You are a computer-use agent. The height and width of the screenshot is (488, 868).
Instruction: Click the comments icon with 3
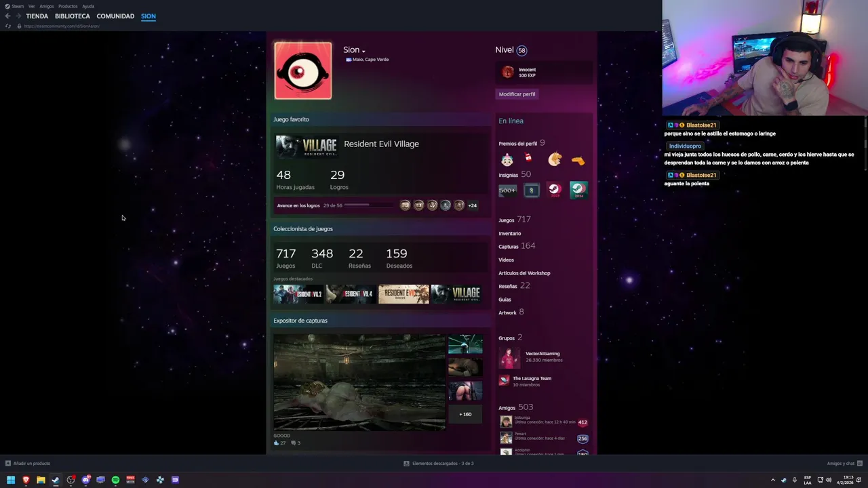294,443
